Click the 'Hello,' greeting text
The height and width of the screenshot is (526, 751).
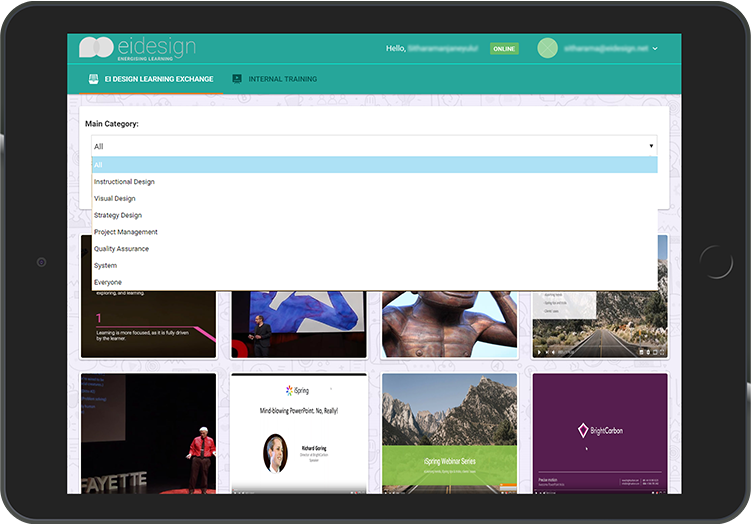396,48
